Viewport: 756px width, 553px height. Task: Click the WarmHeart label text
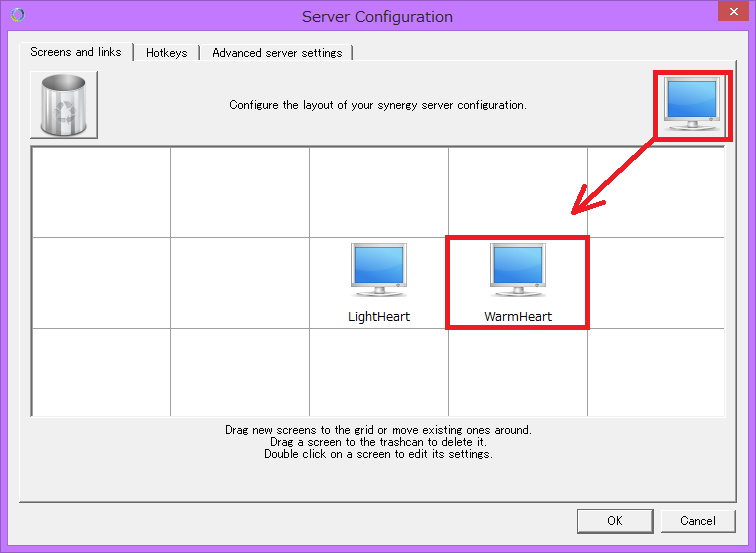(518, 317)
